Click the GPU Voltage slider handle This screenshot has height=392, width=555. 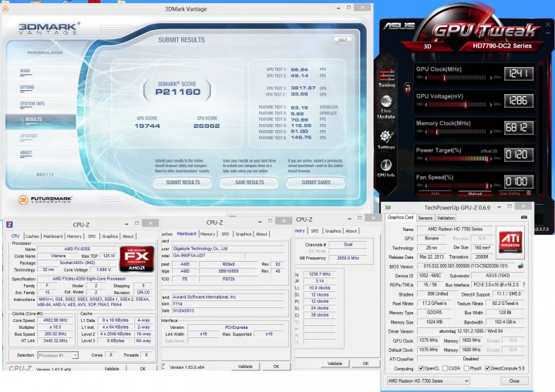click(x=466, y=105)
